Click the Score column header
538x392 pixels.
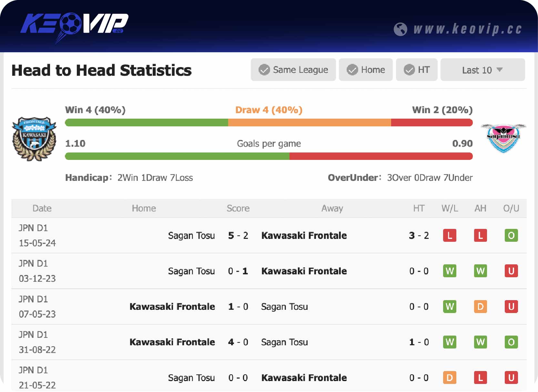(238, 208)
